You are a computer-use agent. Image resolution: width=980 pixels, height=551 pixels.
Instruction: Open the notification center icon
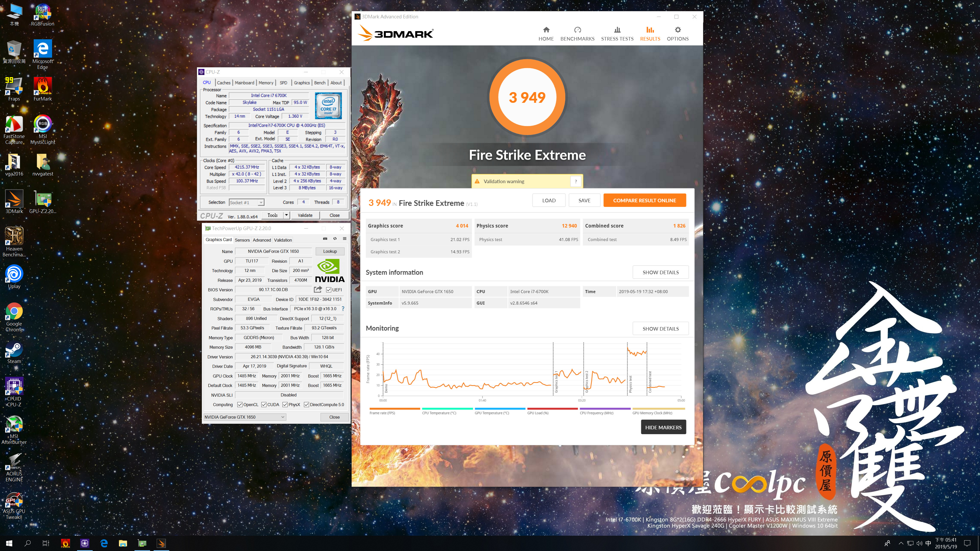pos(967,543)
